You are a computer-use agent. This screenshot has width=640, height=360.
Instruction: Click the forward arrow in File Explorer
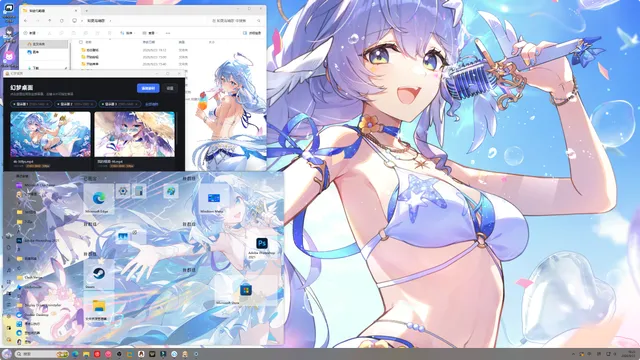click(38, 20)
